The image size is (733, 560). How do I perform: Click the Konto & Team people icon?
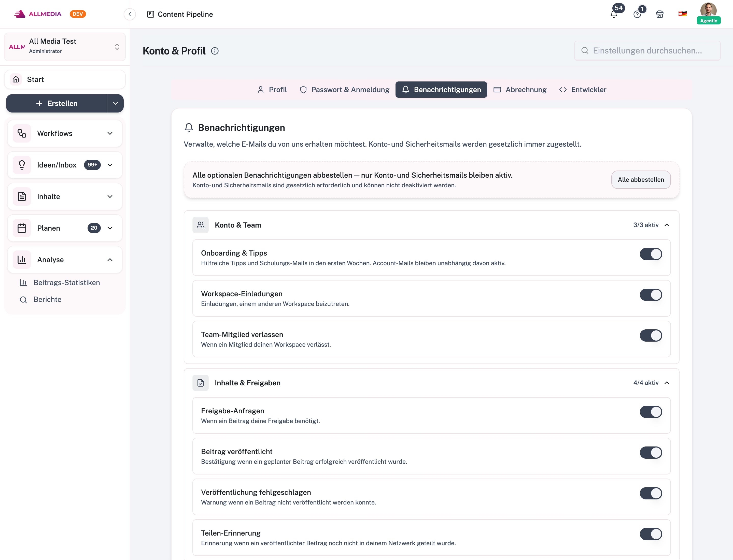point(200,225)
